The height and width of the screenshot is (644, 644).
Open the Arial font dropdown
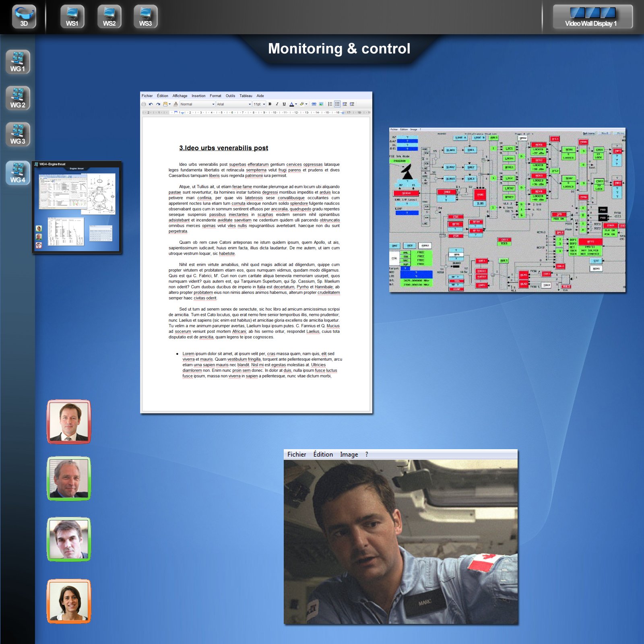tap(234, 104)
